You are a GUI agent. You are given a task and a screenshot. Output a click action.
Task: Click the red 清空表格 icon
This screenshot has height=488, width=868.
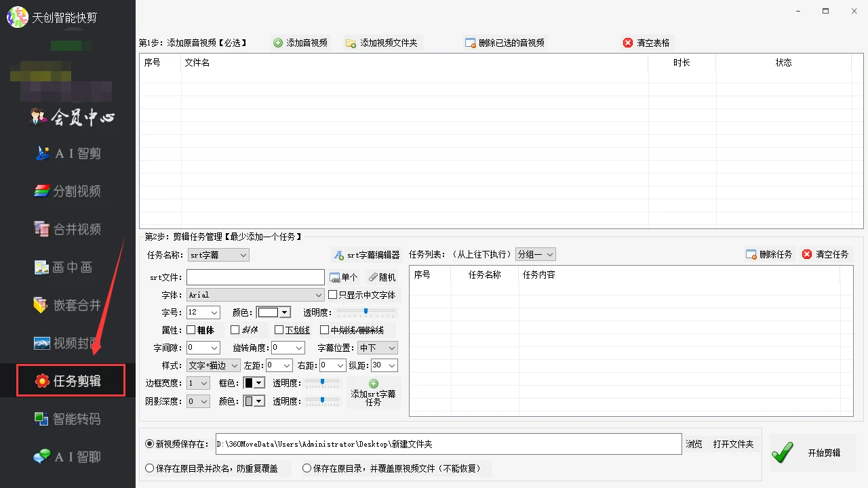point(627,43)
